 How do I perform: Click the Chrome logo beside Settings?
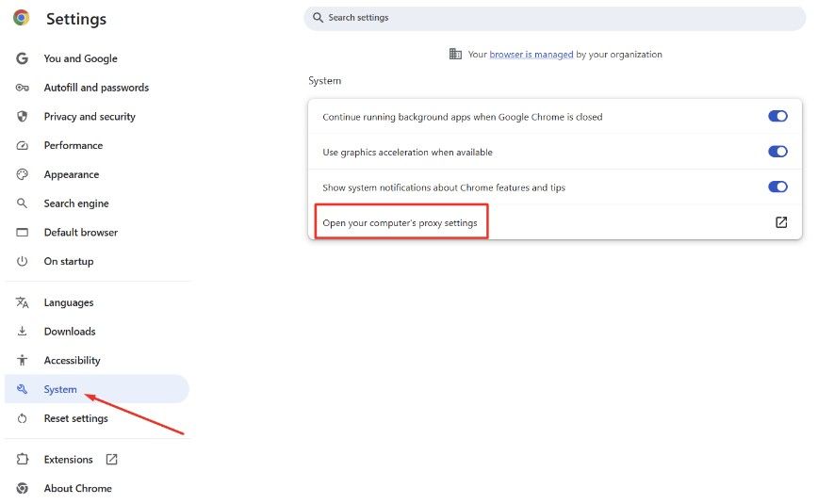[22, 18]
